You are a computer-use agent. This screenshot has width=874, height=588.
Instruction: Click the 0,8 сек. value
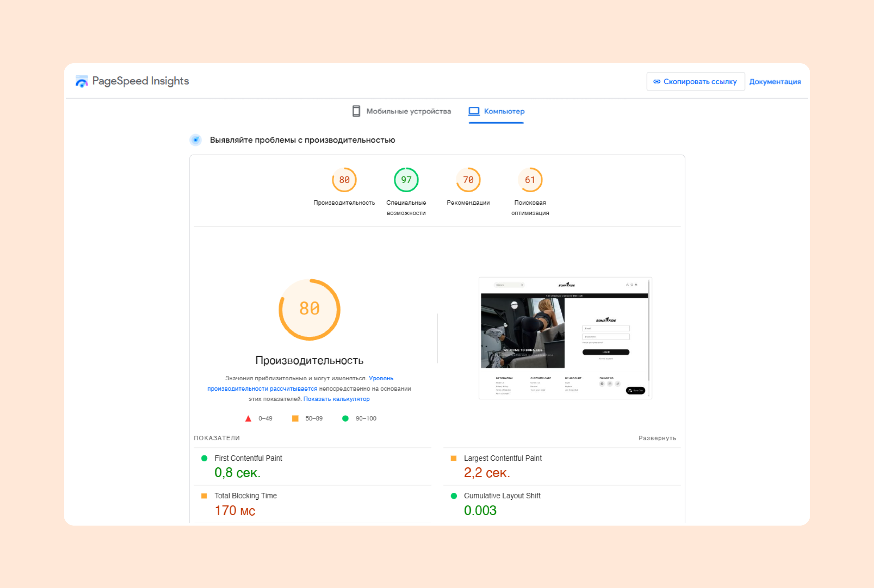click(237, 473)
